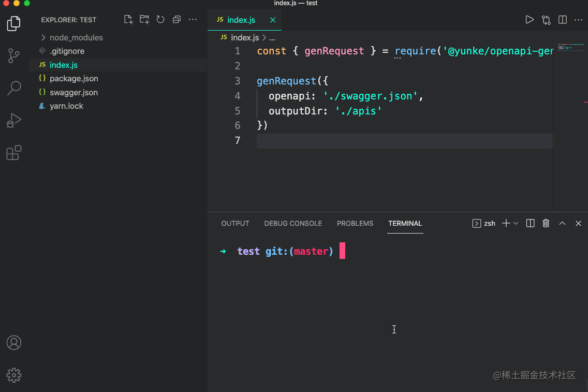Maximize the panel size with chevron
588x392 pixels.
coord(562,224)
